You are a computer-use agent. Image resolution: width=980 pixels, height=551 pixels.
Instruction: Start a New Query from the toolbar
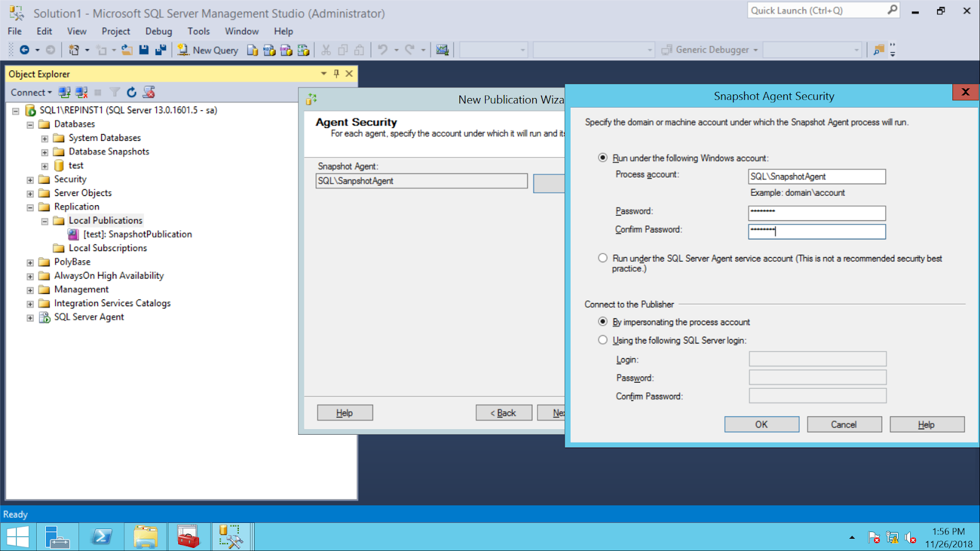click(x=208, y=50)
